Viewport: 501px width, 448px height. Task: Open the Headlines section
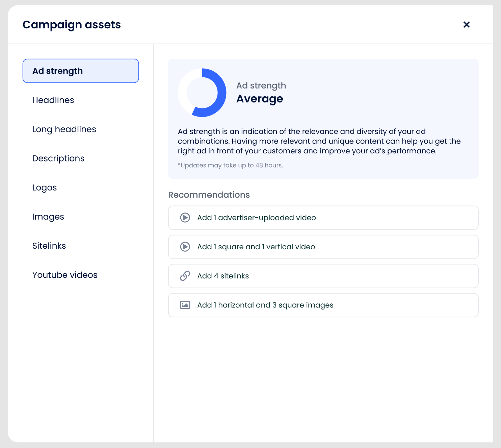coord(53,100)
